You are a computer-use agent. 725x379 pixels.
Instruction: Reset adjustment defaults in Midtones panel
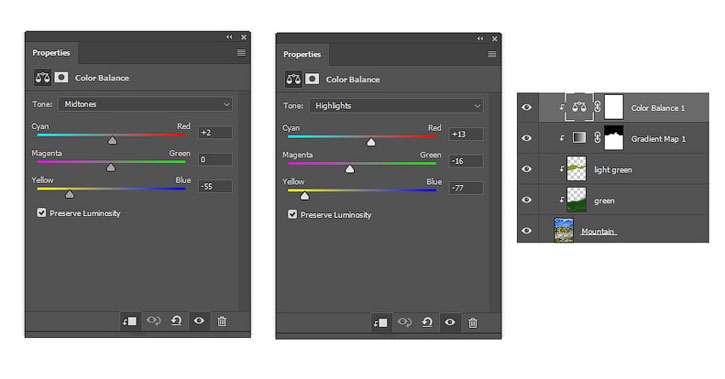176,320
